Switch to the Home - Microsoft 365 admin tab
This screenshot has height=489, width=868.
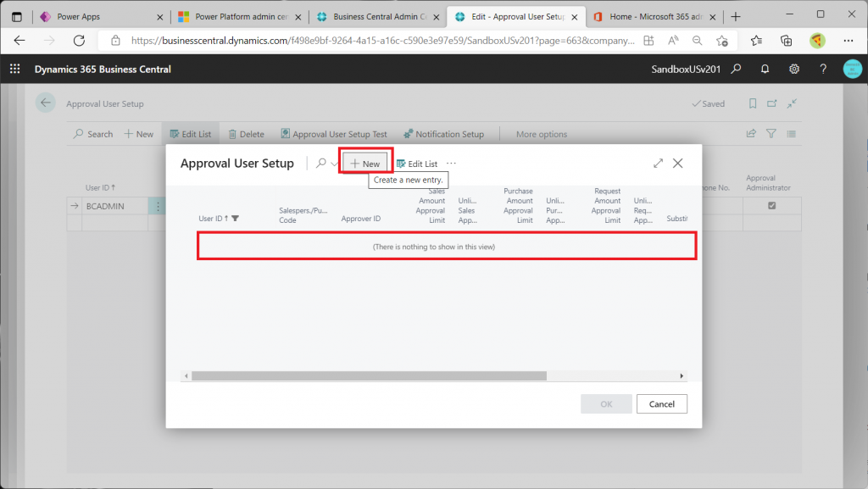[654, 17]
